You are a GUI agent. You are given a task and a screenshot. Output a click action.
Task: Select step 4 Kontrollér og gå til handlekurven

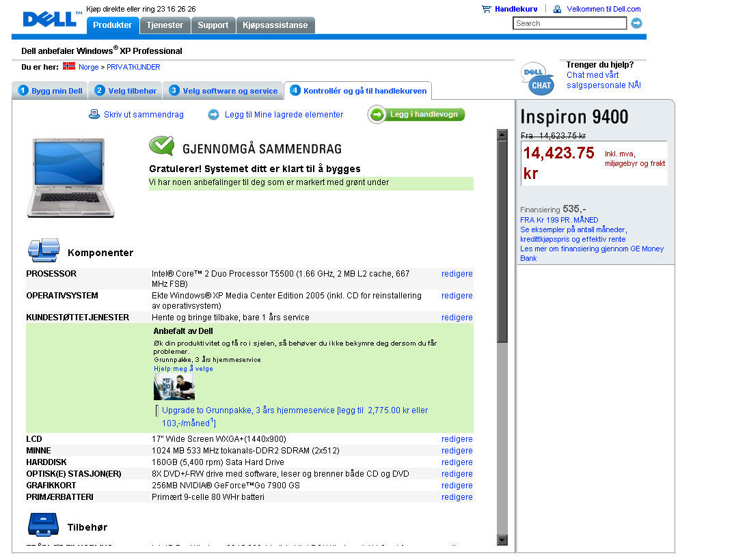[358, 90]
